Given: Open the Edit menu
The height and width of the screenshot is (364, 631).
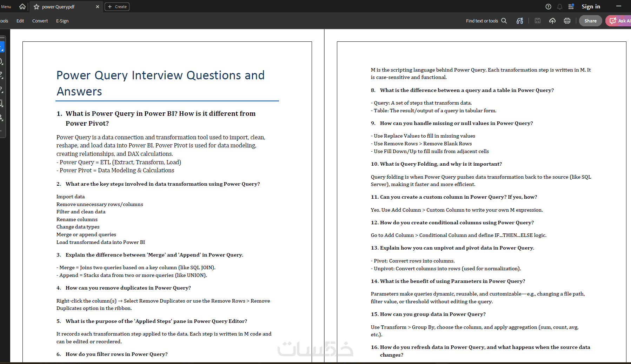Looking at the screenshot, I should click(20, 21).
